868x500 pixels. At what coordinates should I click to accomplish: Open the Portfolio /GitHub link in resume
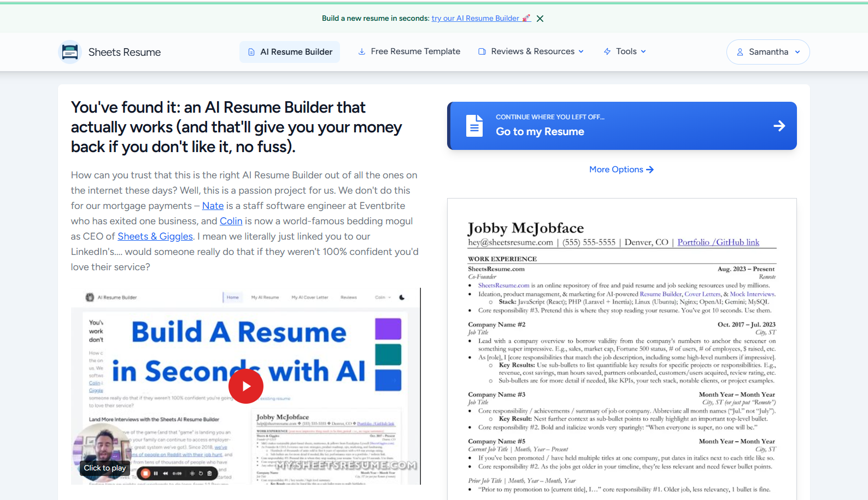718,242
